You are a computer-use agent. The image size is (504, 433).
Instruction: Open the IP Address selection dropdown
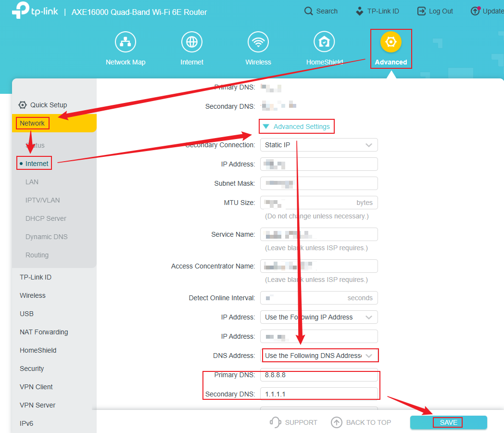tap(319, 317)
